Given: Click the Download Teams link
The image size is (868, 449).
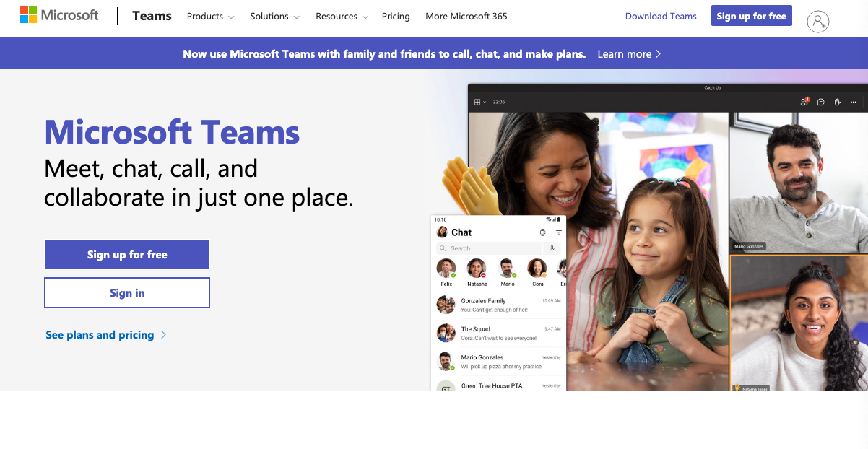Looking at the screenshot, I should tap(661, 17).
